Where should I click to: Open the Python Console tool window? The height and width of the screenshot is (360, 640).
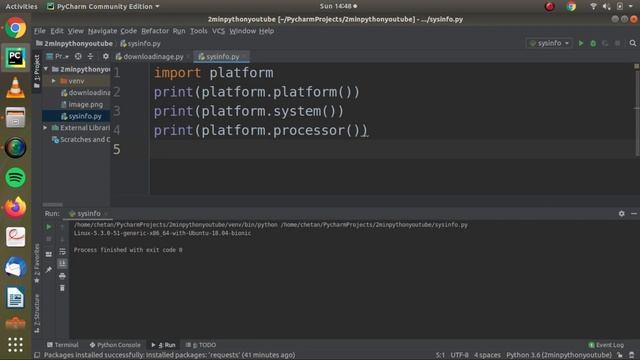pos(115,345)
